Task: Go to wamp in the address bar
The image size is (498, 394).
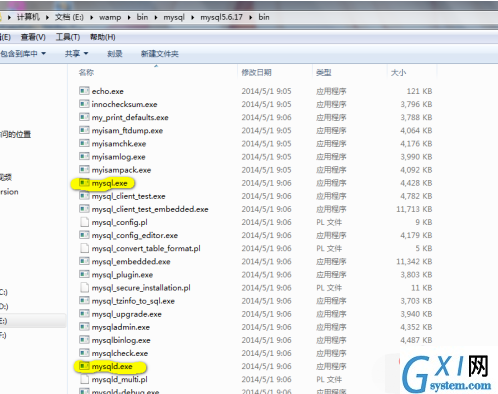Action: (110, 17)
